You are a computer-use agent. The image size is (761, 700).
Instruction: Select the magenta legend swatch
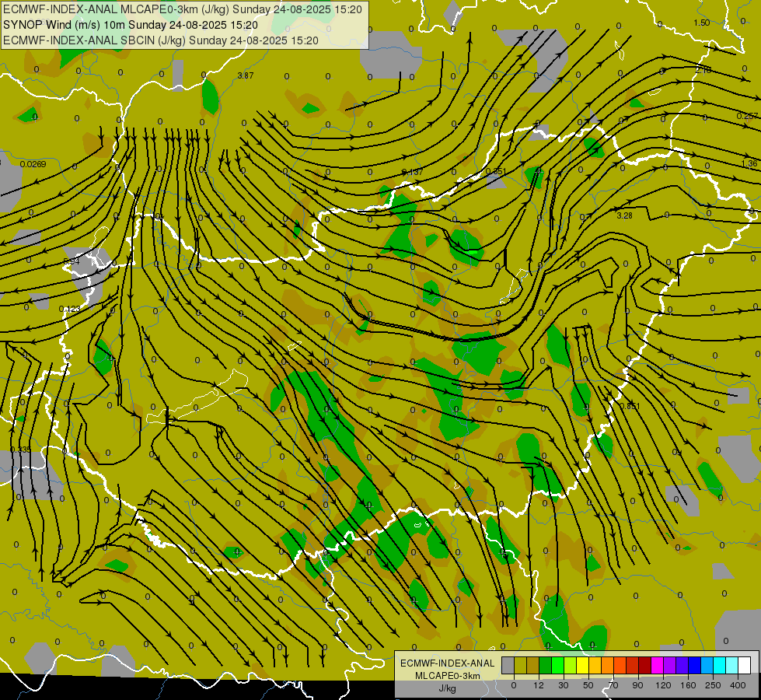pos(658,666)
